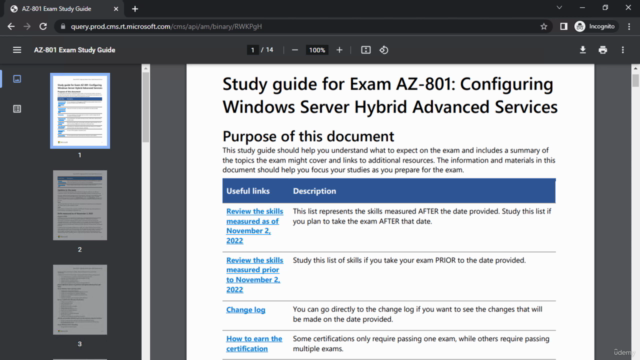This screenshot has height=360, width=640.
Task: Click the 'Description' column header
Action: (314, 191)
